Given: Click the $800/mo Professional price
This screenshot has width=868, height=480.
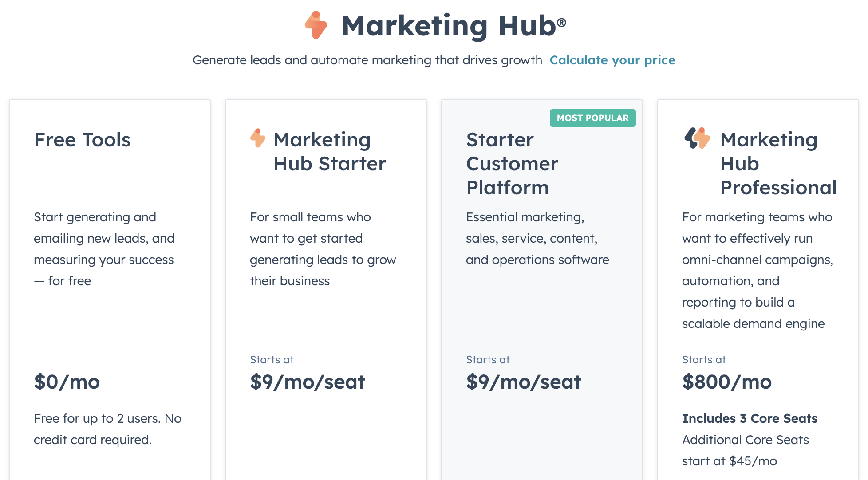Looking at the screenshot, I should 727,382.
